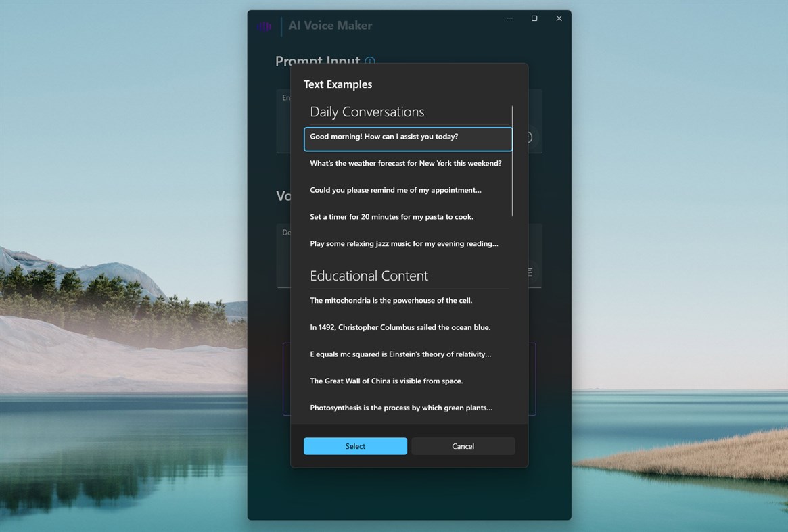Viewport: 788px width, 532px height.
Task: Minimize the AI Voice Maker window
Action: [x=509, y=18]
